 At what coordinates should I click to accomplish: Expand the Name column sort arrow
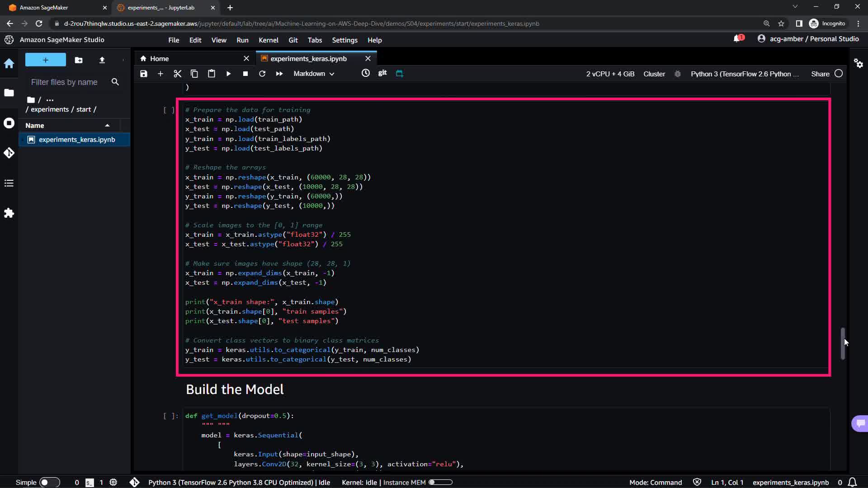pyautogui.click(x=108, y=126)
